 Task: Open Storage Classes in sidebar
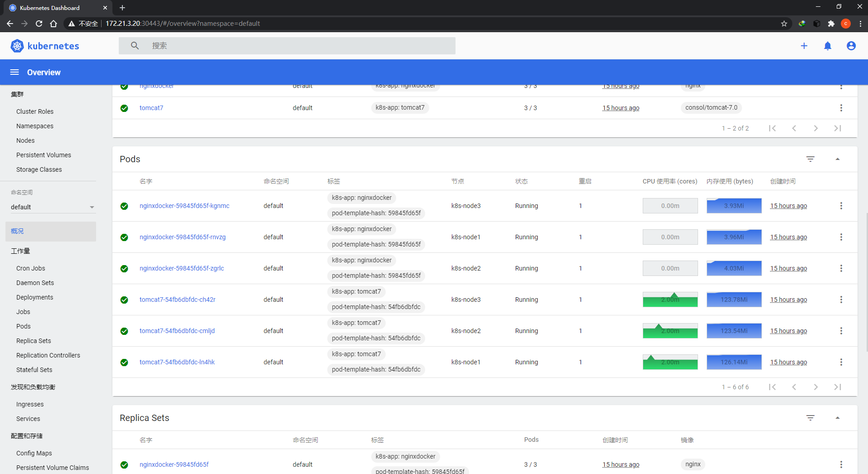coord(39,169)
